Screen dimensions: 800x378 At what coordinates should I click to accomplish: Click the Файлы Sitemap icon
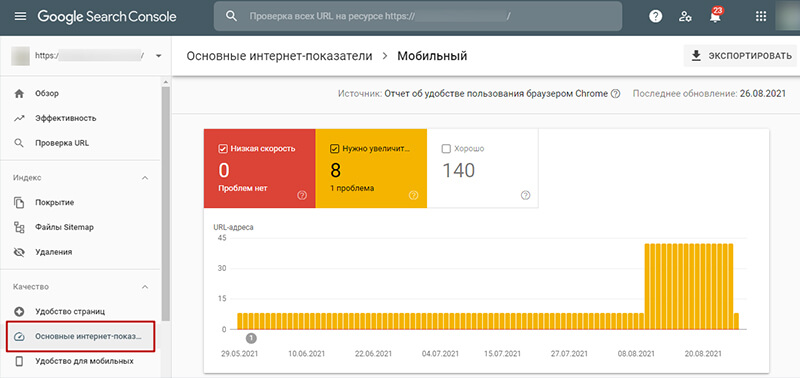[x=19, y=228]
